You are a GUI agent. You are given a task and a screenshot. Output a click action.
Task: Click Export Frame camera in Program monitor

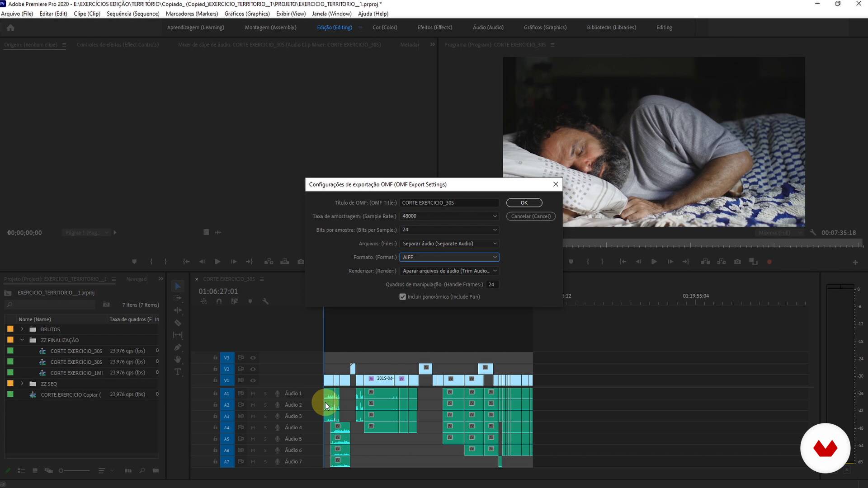click(x=737, y=262)
